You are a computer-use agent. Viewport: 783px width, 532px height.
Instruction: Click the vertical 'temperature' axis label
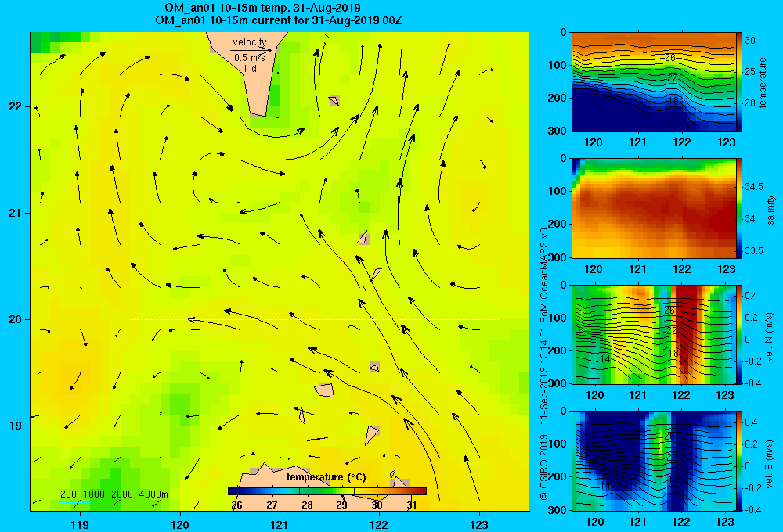coord(763,82)
